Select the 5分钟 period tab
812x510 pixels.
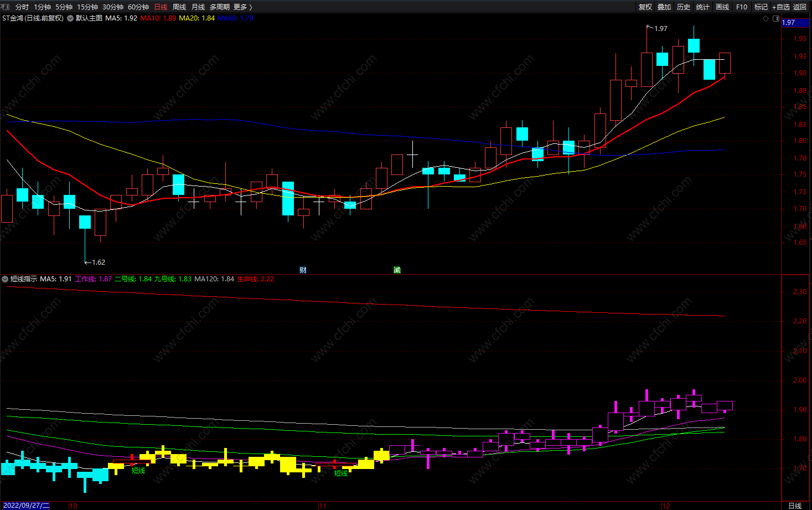64,7
